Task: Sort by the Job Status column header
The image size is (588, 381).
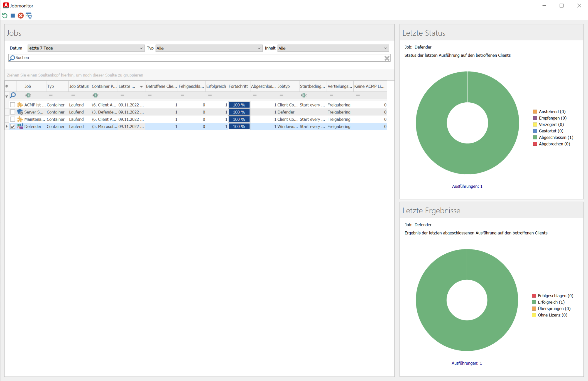Action: coord(79,86)
